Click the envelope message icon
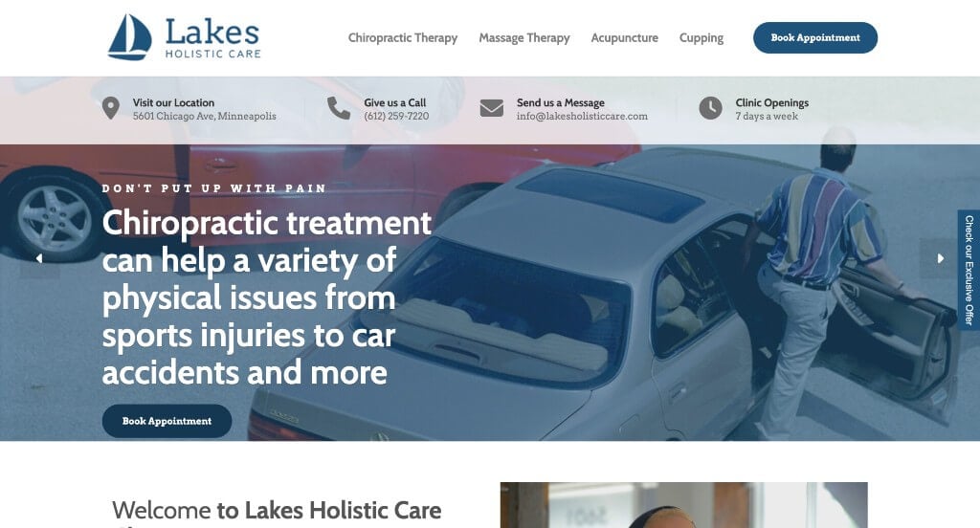The width and height of the screenshot is (980, 528). [x=492, y=108]
